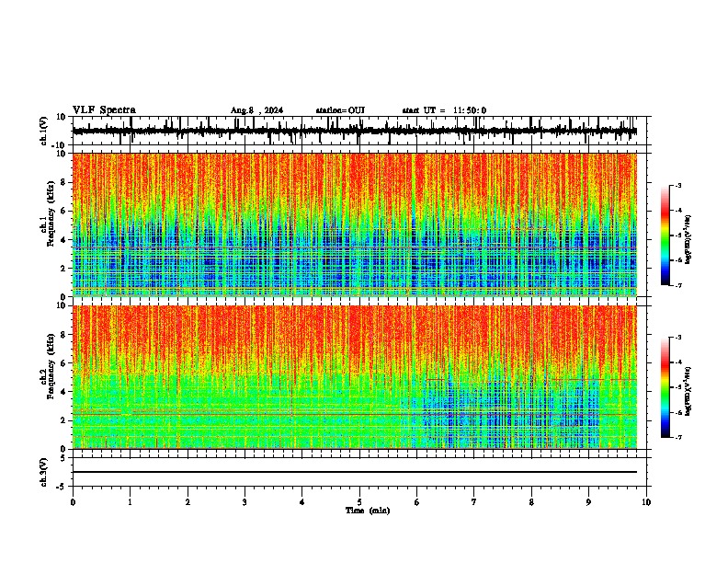
Task: Click the ch.1 frequency axis "2" tick label
Action: coord(63,268)
